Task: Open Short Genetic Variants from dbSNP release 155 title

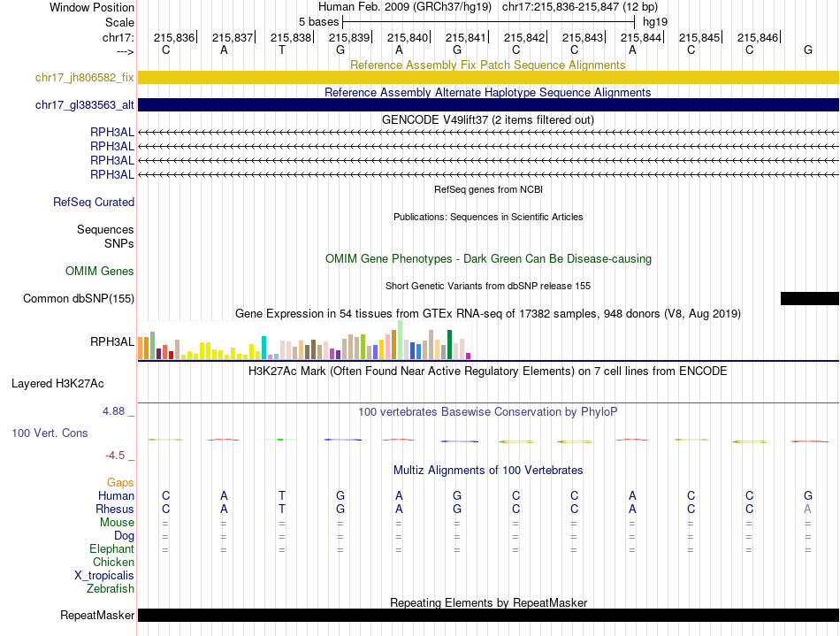Action: click(x=488, y=286)
